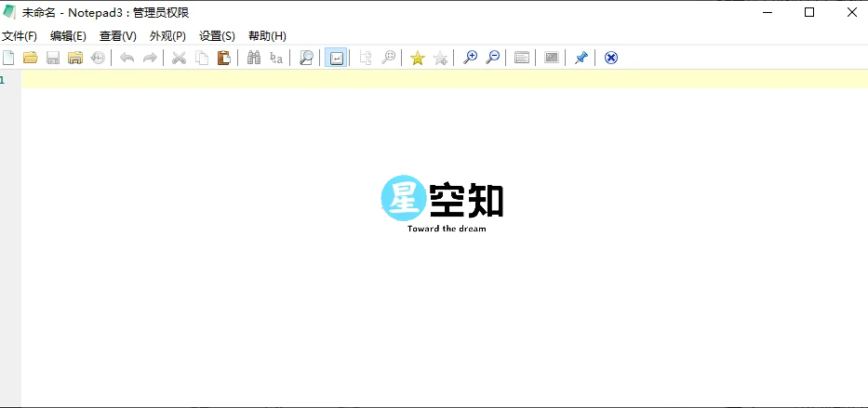
Task: Click the Redo arrow icon
Action: click(150, 58)
